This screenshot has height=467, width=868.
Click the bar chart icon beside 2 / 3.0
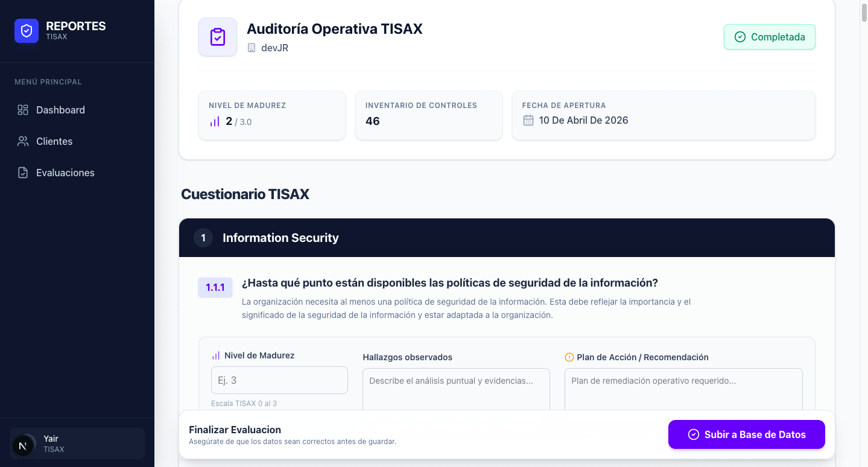pos(215,121)
